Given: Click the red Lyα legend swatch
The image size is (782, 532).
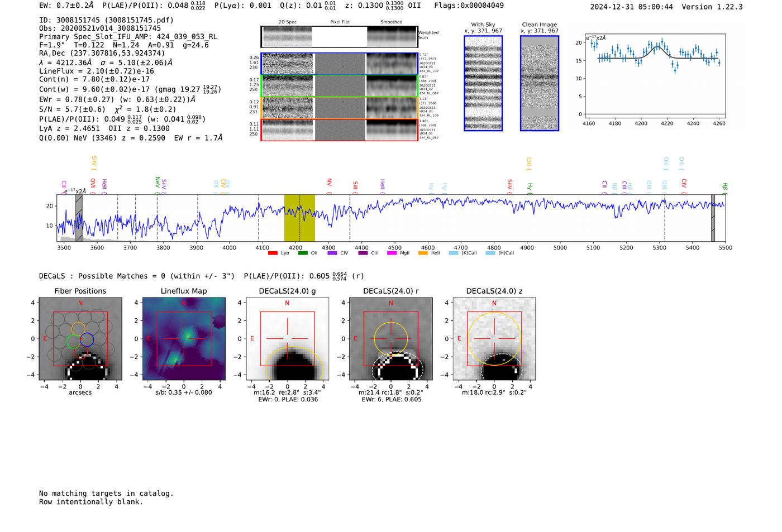Looking at the screenshot, I should 273,253.
